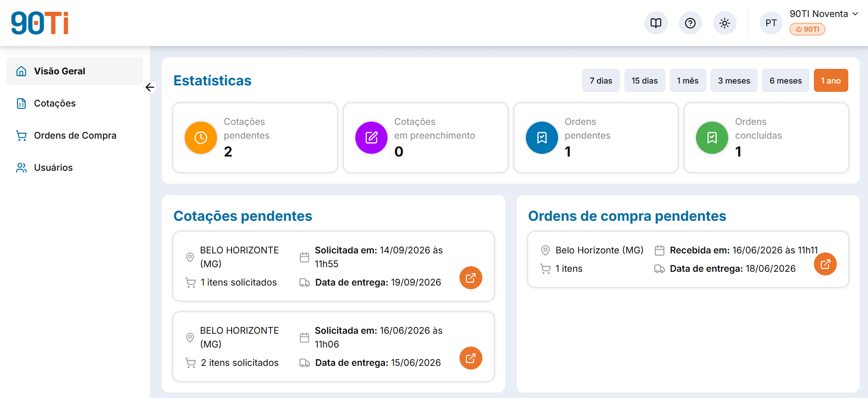868x398 pixels.
Task: Click the orange 90TI company badge
Action: (x=807, y=29)
